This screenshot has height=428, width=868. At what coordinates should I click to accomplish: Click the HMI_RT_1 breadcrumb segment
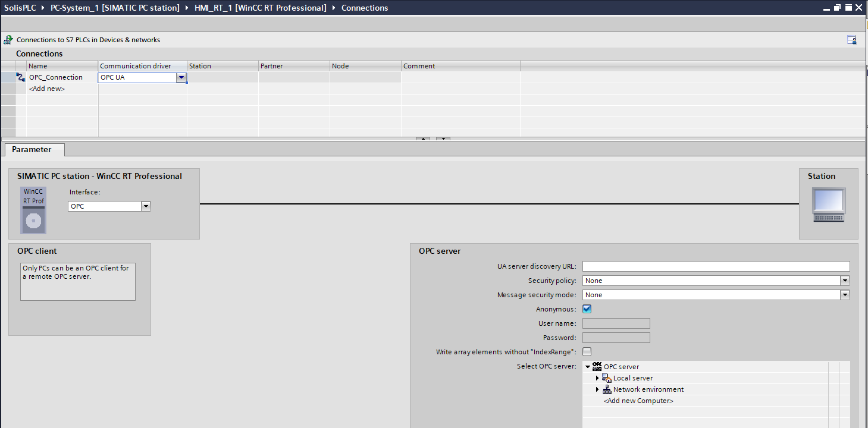click(x=260, y=8)
